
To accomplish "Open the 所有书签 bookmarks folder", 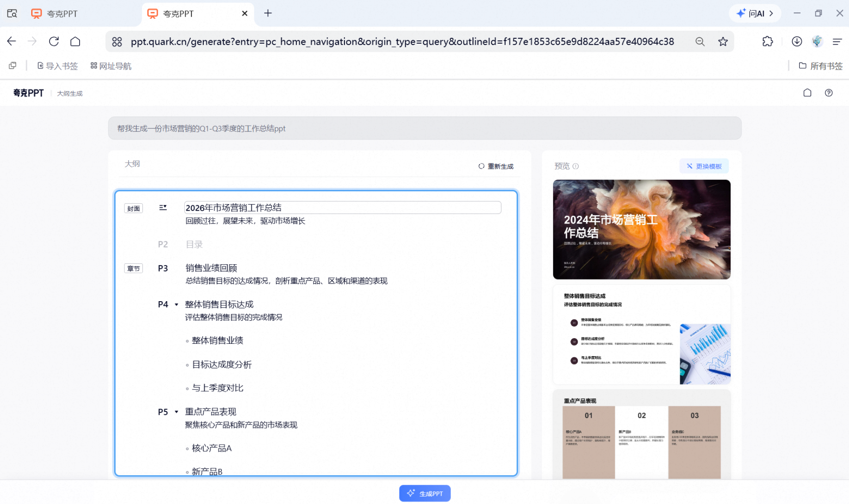I will [820, 66].
